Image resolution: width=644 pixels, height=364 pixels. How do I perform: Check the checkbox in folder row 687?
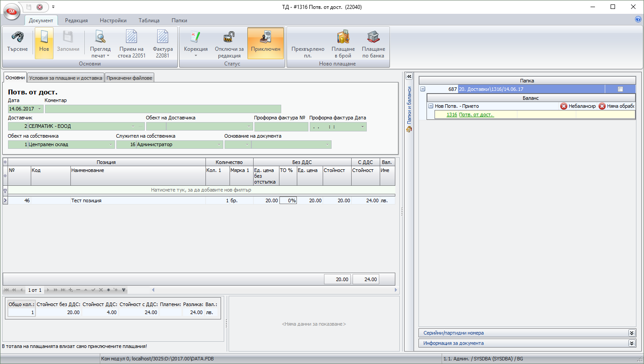620,89
